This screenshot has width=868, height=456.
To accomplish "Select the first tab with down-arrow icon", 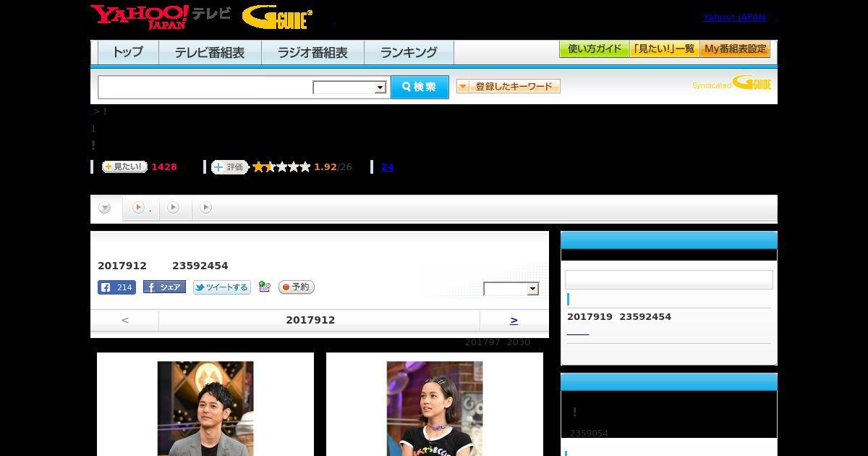I will click(x=106, y=208).
